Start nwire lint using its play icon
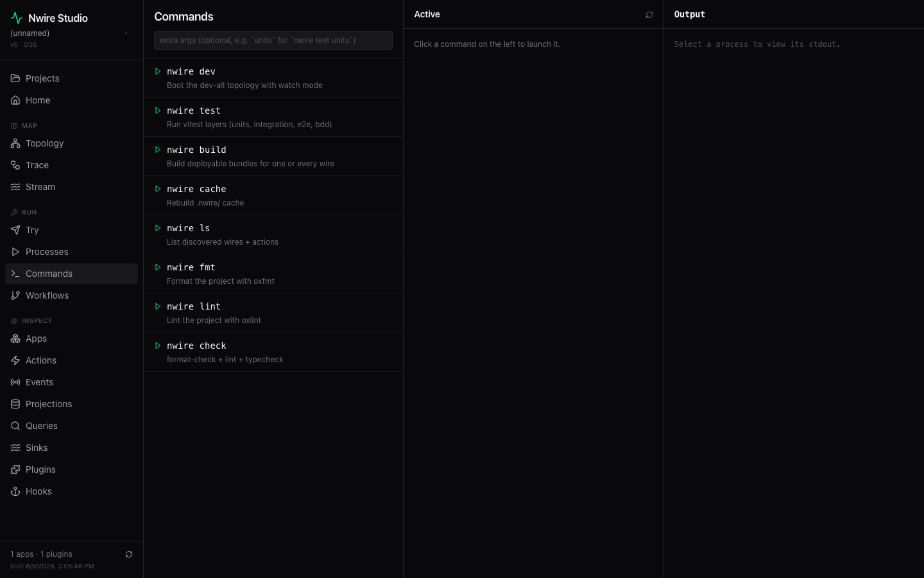 coord(158,306)
